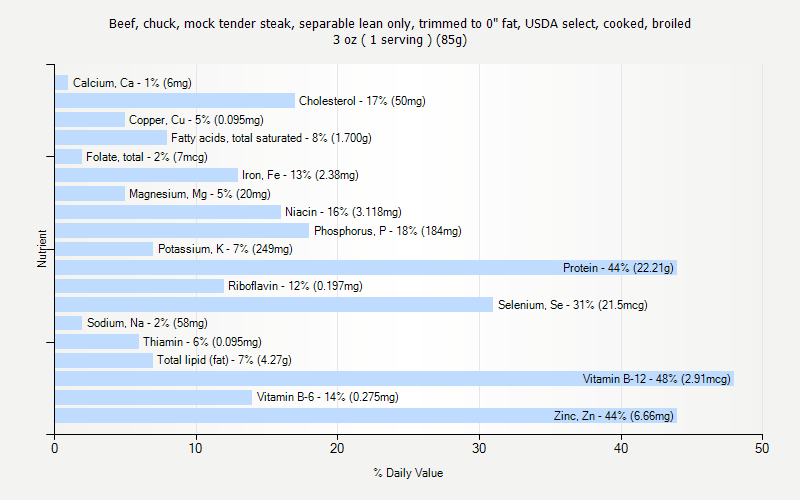This screenshot has height=500, width=800.
Task: Click the Vitamin B-12 48% bar
Action: pyautogui.click(x=394, y=379)
